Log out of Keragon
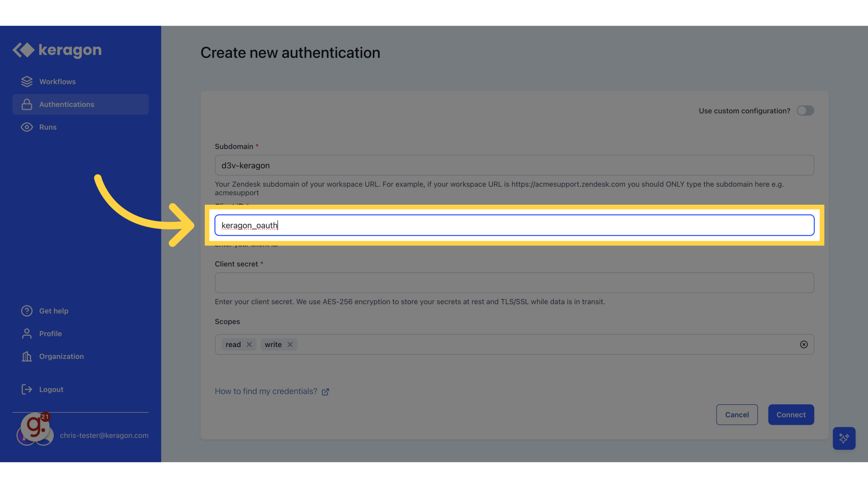Screen dimensions: 868x488 click(51, 389)
